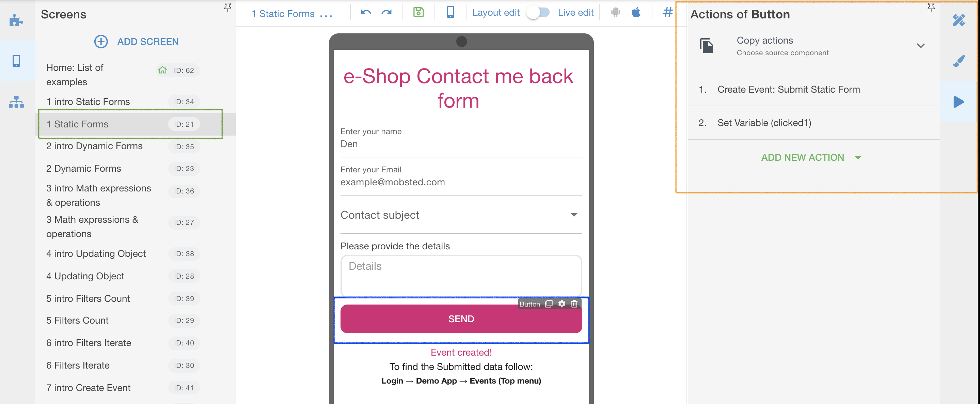The image size is (980, 404).
Task: Click the hashtag icon in the toolbar
Action: click(x=667, y=12)
